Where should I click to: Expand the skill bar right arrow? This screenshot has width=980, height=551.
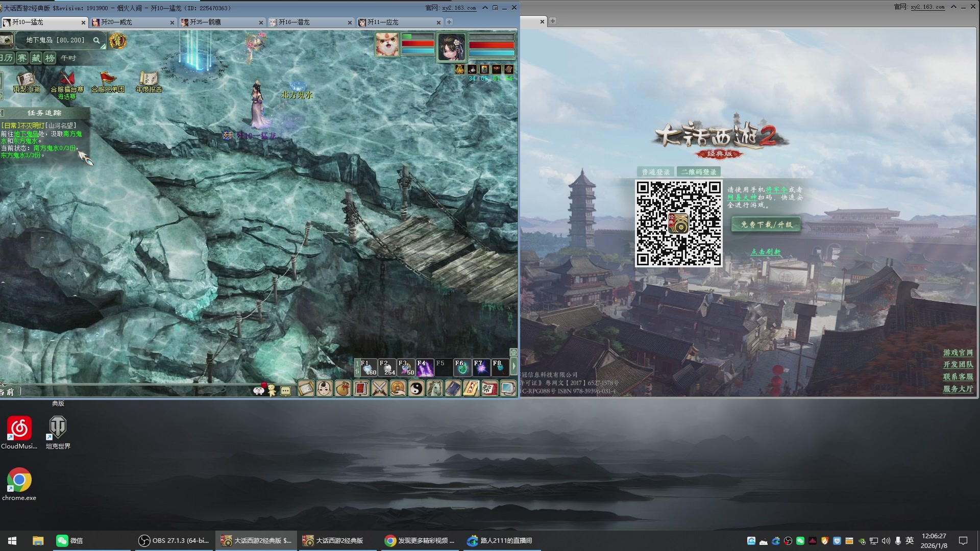(x=514, y=366)
